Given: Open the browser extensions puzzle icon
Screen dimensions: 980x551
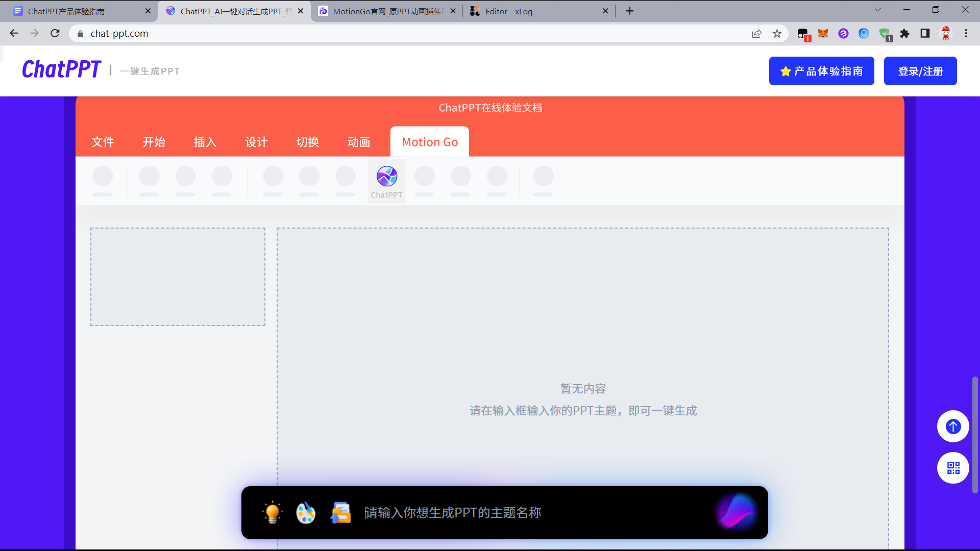Looking at the screenshot, I should tap(904, 34).
